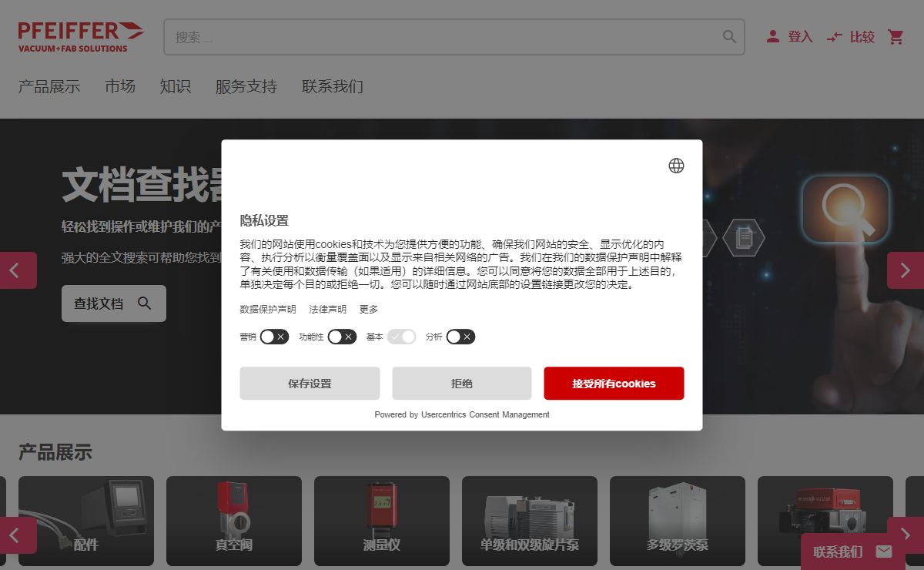The image size is (924, 570).
Task: Open 法律声明 link
Action: (328, 309)
